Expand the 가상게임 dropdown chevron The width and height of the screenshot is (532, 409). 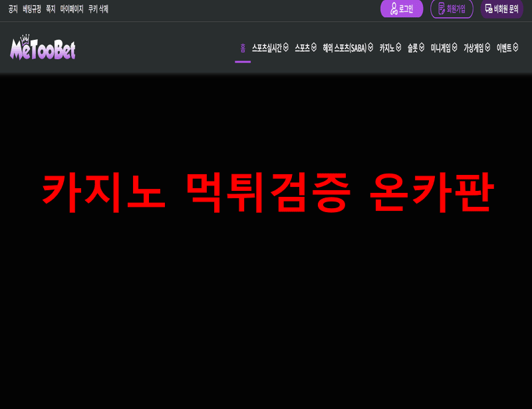[487, 47]
